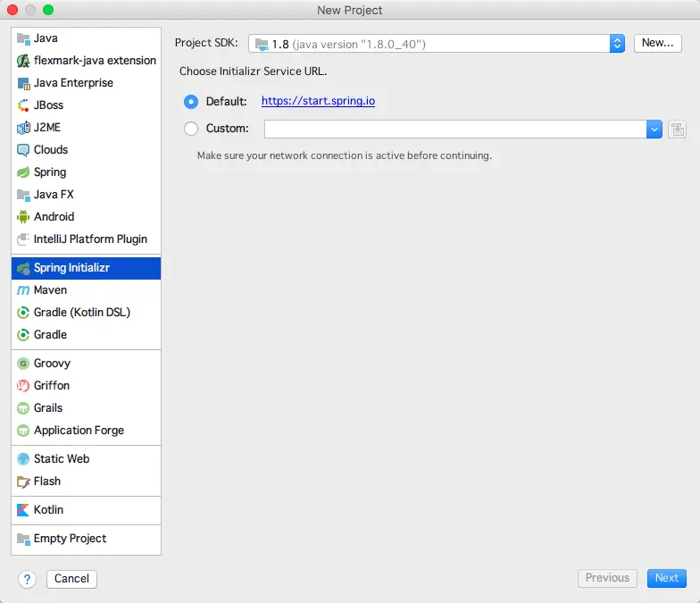Select Java Enterprise label
The image size is (700, 603).
[73, 83]
